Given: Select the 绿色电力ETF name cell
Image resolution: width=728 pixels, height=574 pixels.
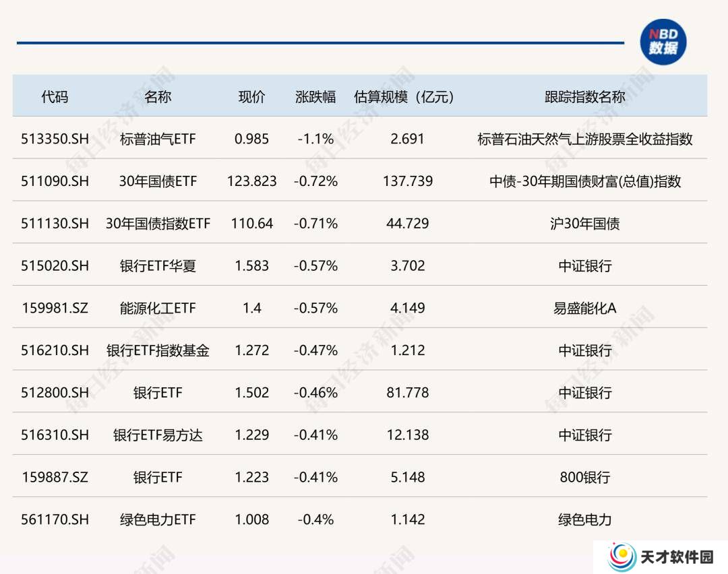Looking at the screenshot, I should (158, 519).
